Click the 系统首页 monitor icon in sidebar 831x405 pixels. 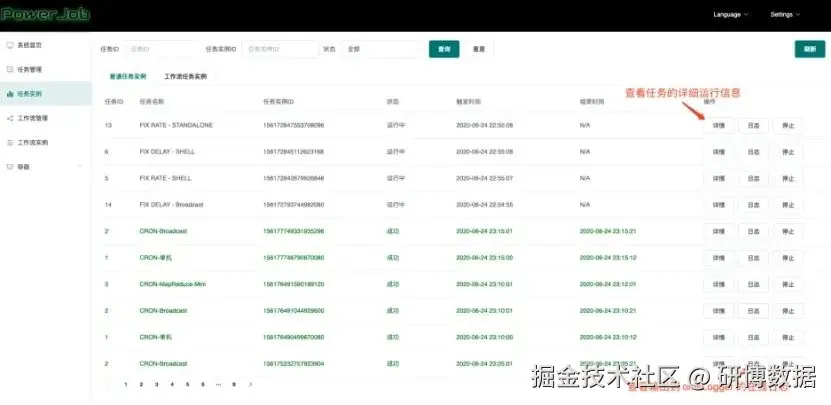10,45
